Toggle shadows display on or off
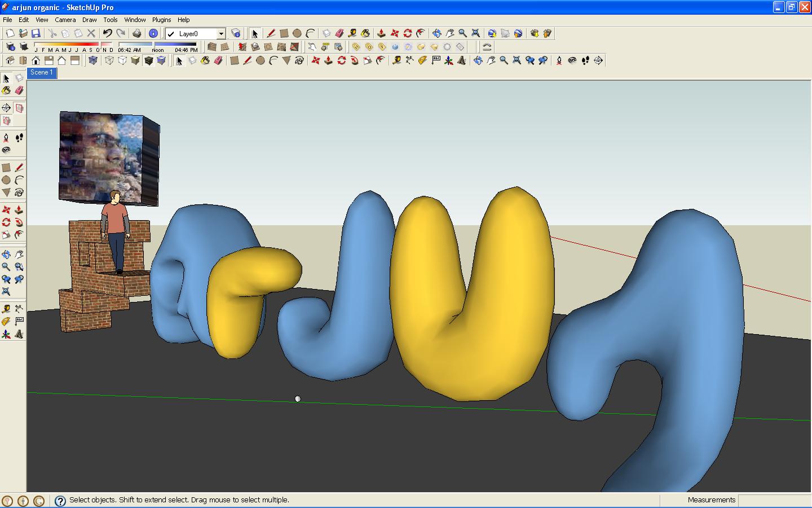 (24, 47)
